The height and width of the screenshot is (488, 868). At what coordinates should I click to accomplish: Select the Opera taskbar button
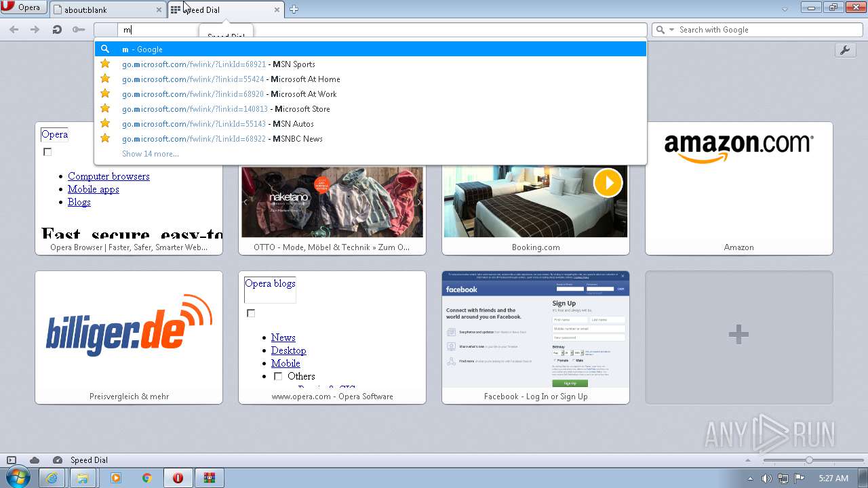point(178,478)
